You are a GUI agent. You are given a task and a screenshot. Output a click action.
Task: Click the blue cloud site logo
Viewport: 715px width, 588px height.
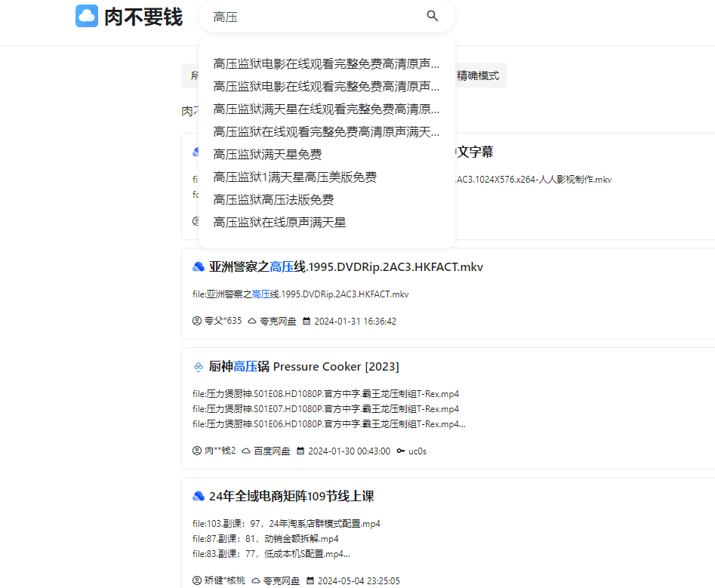(87, 16)
